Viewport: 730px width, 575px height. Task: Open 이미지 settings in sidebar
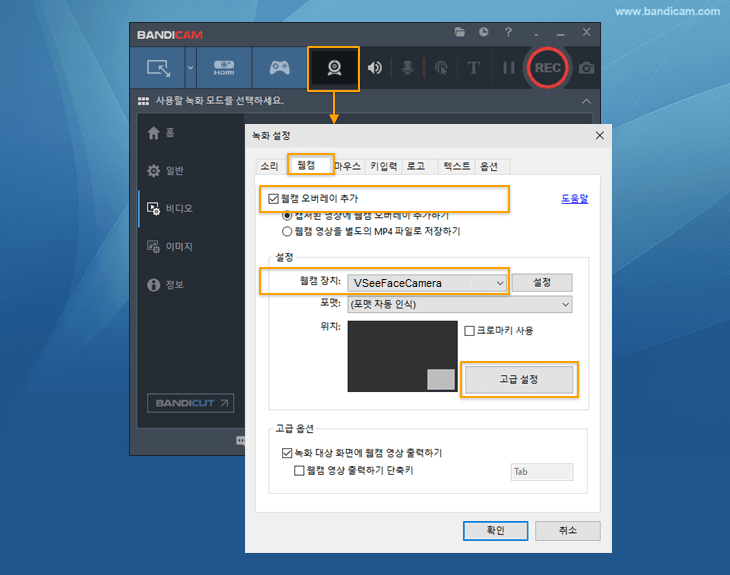170,247
